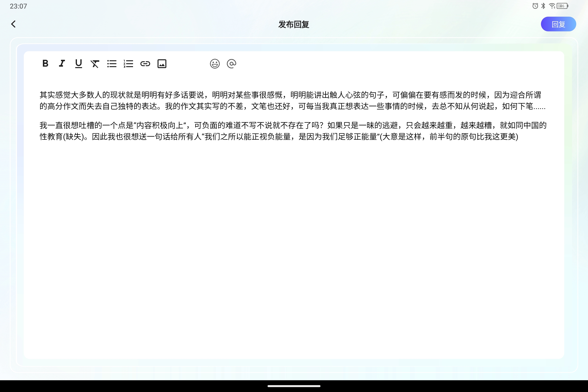Viewport: 588px width, 392px height.
Task: Navigate back with the back arrow
Action: [x=14, y=24]
